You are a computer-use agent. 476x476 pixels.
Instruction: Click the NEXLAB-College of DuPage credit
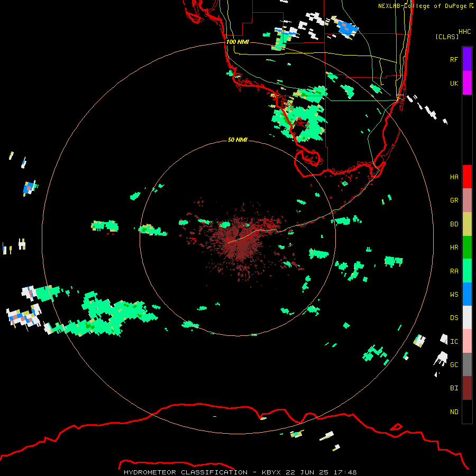(425, 6)
